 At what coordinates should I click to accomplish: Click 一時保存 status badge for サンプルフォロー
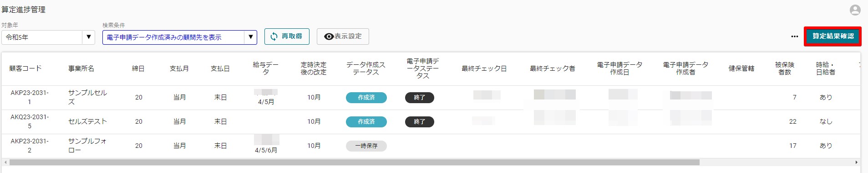pos(366,146)
